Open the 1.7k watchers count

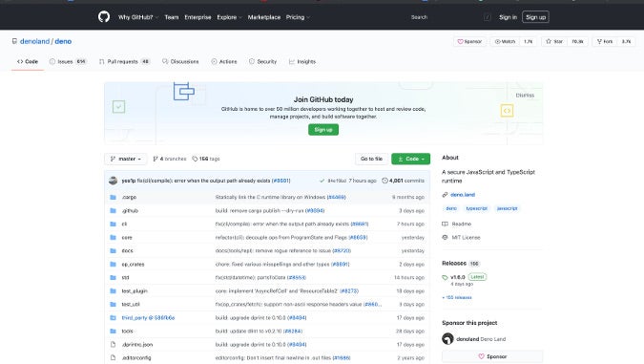529,41
